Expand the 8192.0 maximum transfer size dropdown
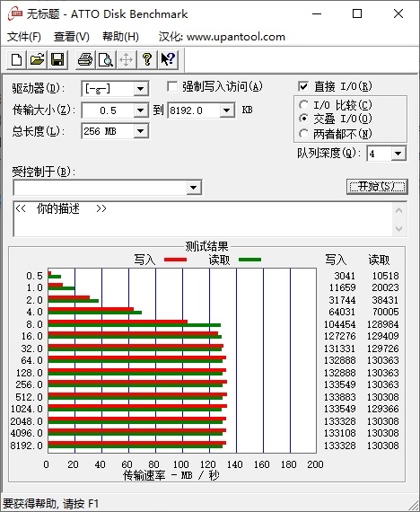The width and height of the screenshot is (420, 512). pos(227,110)
